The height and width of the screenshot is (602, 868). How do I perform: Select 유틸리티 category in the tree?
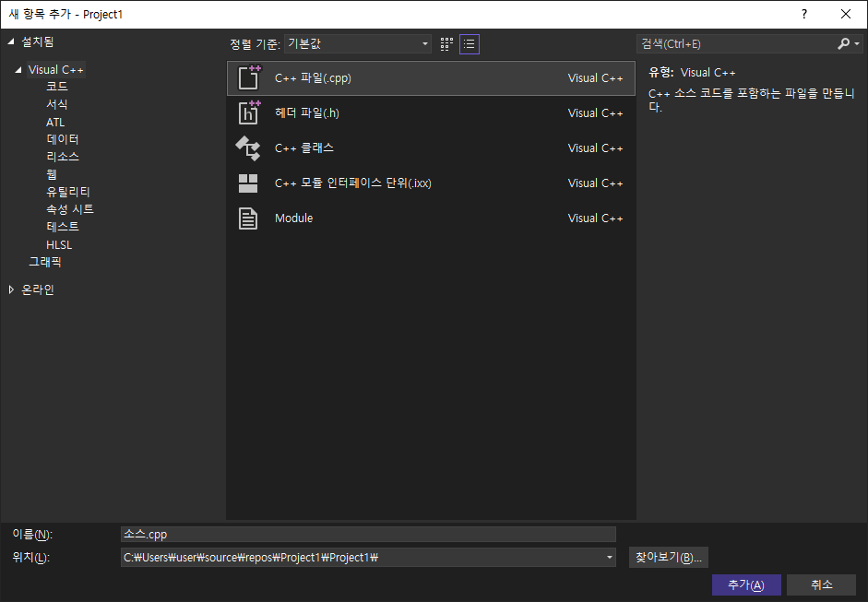tap(68, 192)
